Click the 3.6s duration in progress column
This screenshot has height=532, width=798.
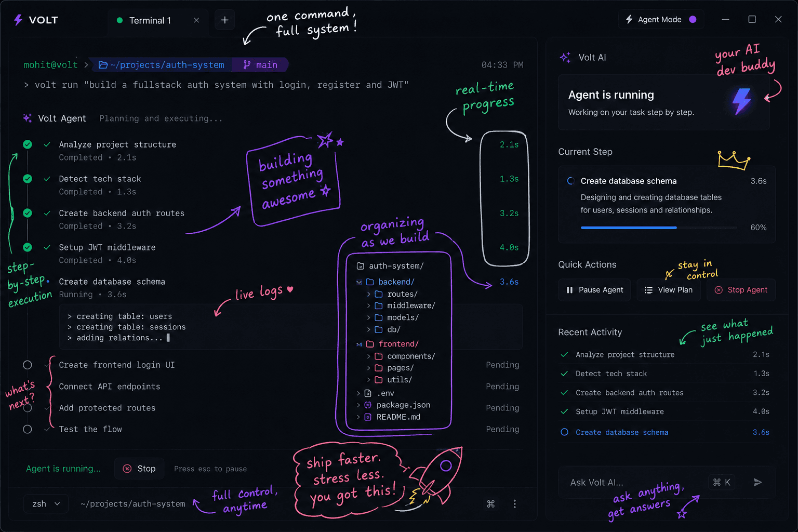(x=509, y=282)
